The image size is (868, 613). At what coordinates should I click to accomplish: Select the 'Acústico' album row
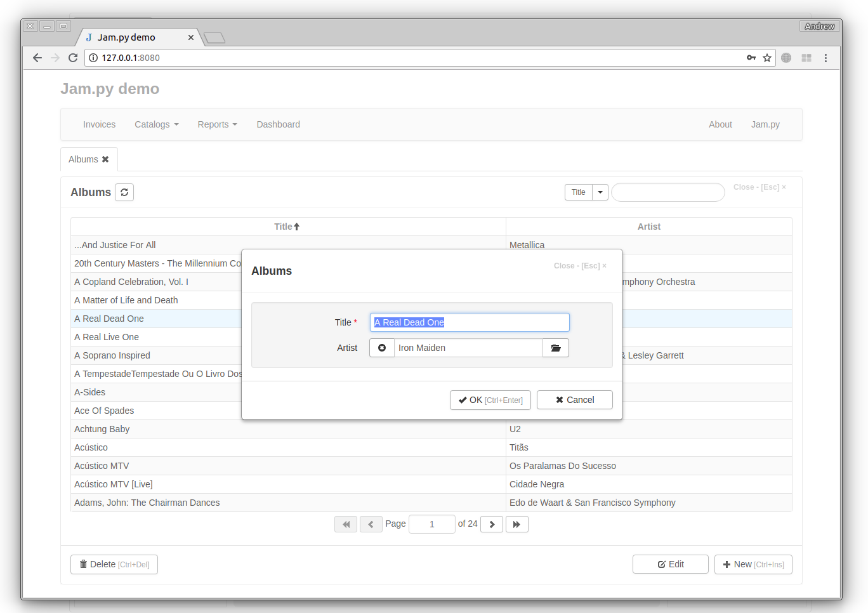[431, 447]
